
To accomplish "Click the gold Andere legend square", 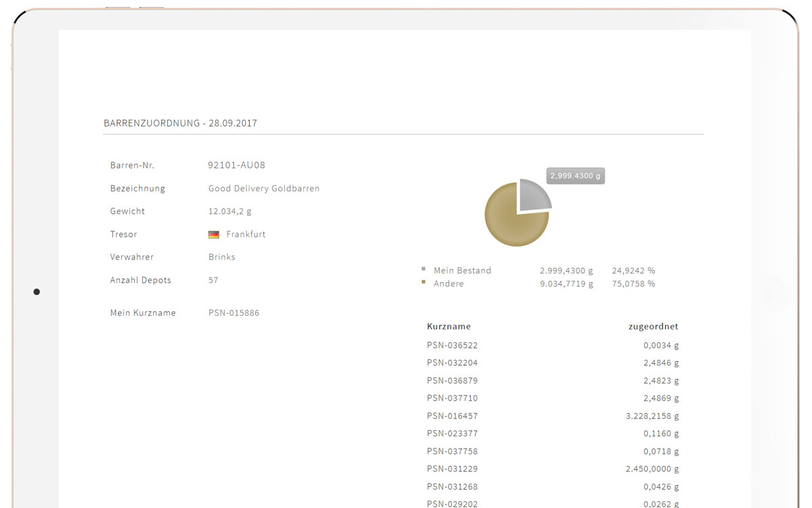I will point(424,281).
